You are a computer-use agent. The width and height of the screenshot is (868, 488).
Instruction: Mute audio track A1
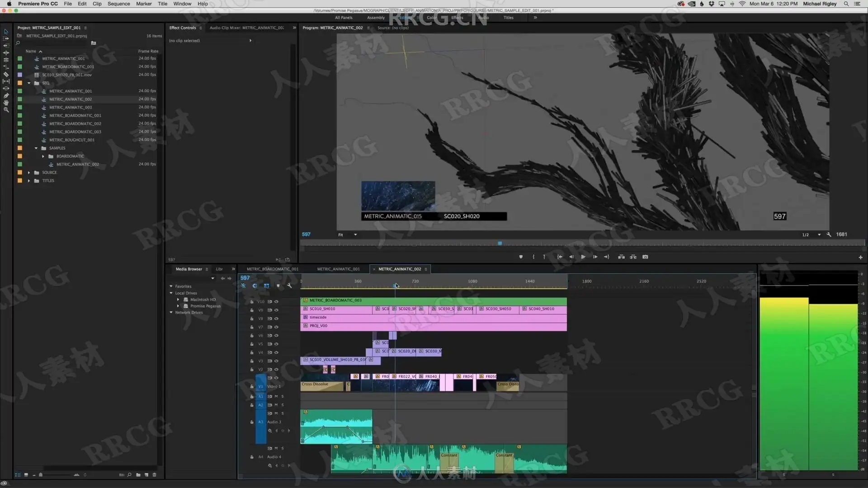pos(276,396)
